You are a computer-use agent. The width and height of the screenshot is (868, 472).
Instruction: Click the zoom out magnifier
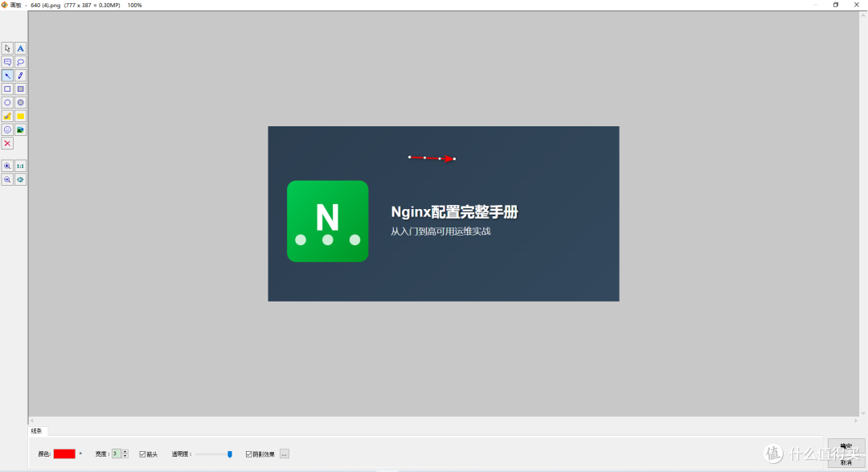pos(7,179)
